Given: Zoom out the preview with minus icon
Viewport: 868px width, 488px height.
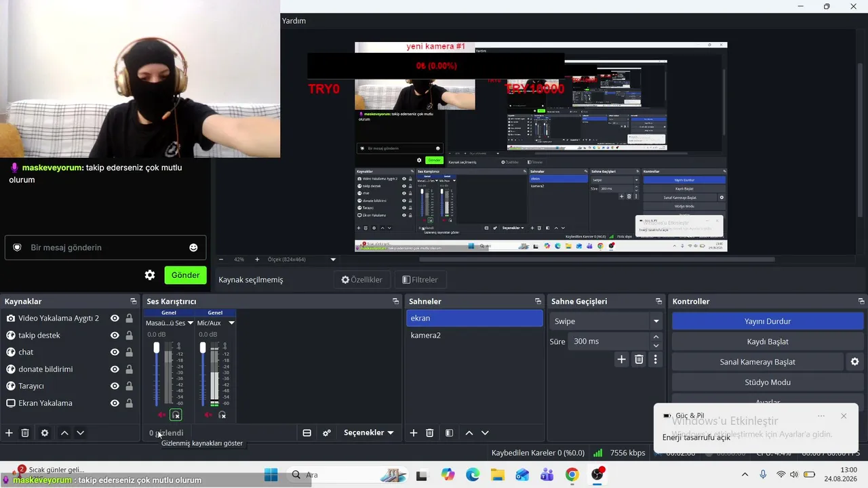Looking at the screenshot, I should pos(221,260).
